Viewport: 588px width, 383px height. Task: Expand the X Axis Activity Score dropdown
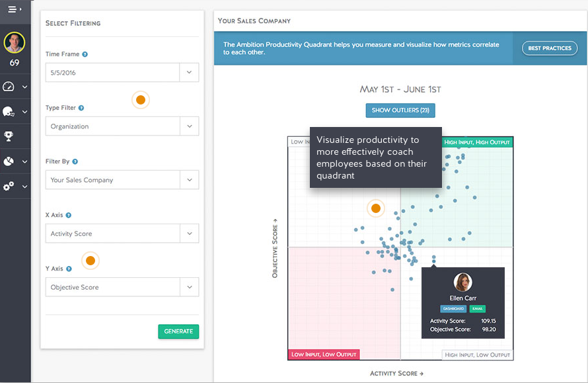click(122, 234)
